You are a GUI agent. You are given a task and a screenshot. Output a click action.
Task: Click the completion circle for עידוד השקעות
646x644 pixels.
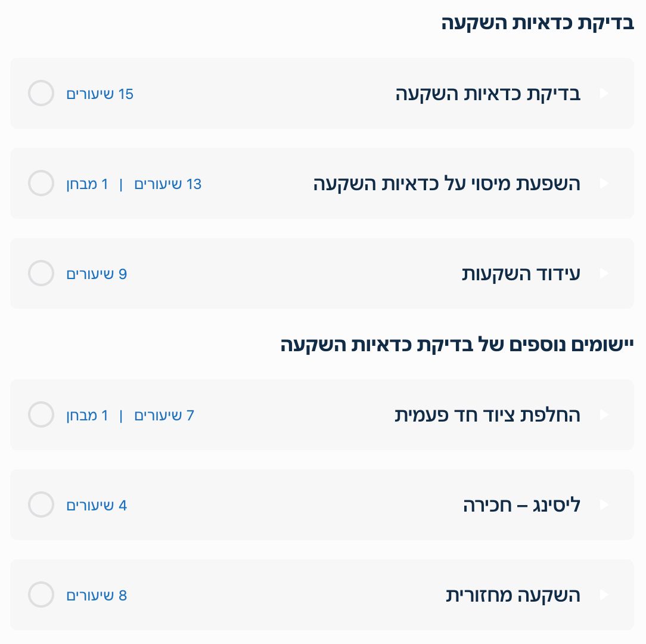(41, 274)
